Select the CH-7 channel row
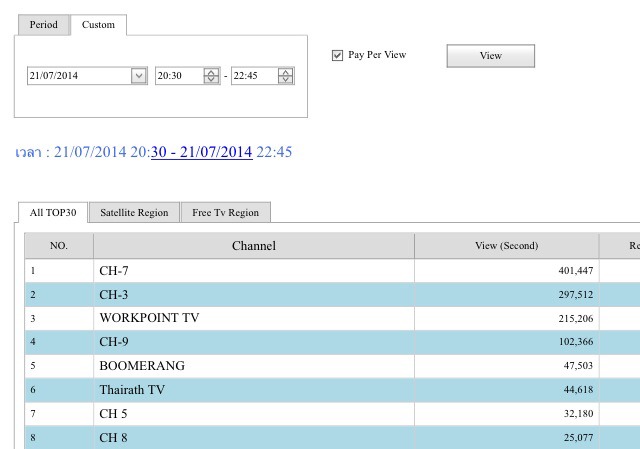Screen dimensions: 640x449 click(332, 271)
